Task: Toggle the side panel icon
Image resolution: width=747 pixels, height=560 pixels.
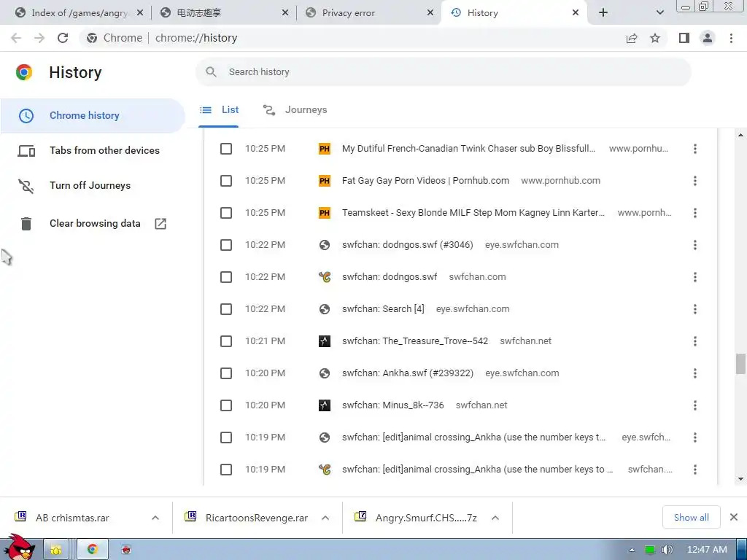Action: pos(684,38)
